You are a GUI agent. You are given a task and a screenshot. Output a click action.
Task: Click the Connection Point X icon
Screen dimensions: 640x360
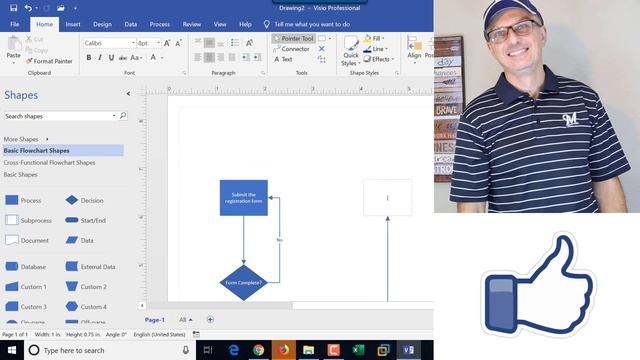(322, 49)
